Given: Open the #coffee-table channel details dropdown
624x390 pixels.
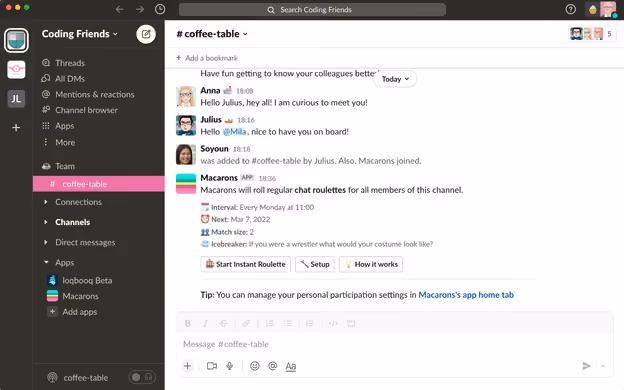Looking at the screenshot, I should point(212,34).
